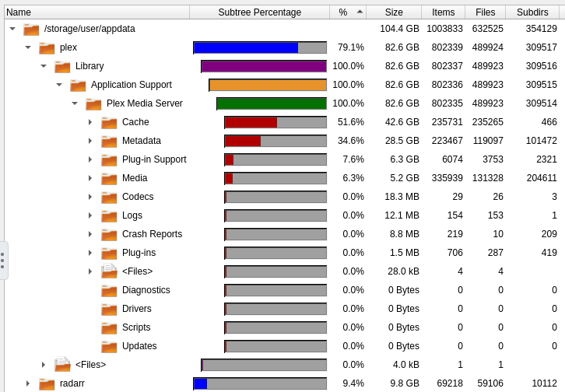Click the 335939 items count for Media
Image resolution: width=565 pixels, height=392 pixels.
(x=447, y=178)
